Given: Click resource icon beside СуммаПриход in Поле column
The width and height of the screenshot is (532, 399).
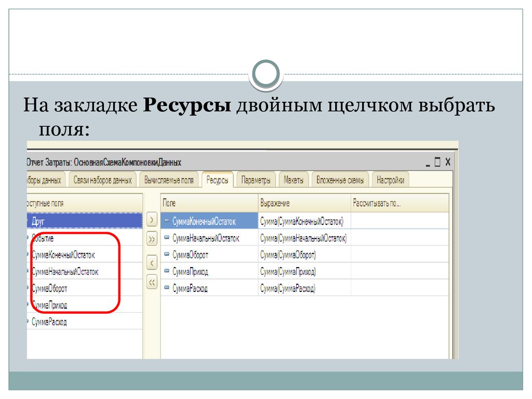Looking at the screenshot, I should tap(167, 271).
